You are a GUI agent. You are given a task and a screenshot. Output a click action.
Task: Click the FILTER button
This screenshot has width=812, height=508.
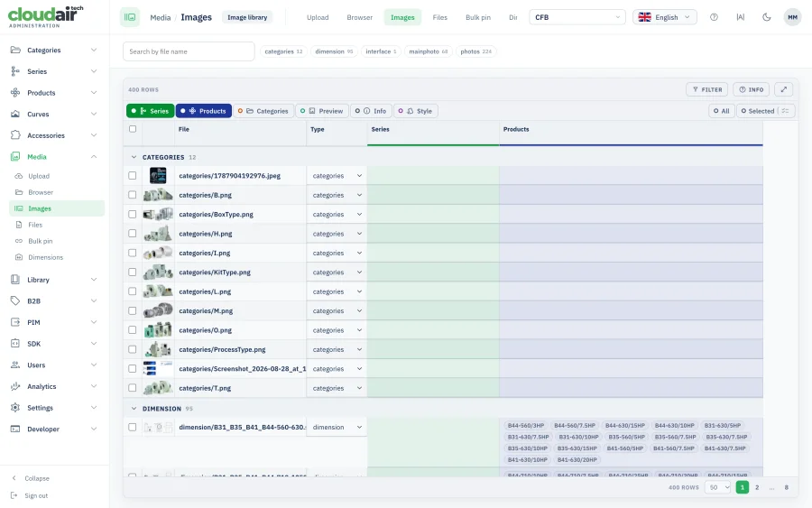tap(706, 89)
